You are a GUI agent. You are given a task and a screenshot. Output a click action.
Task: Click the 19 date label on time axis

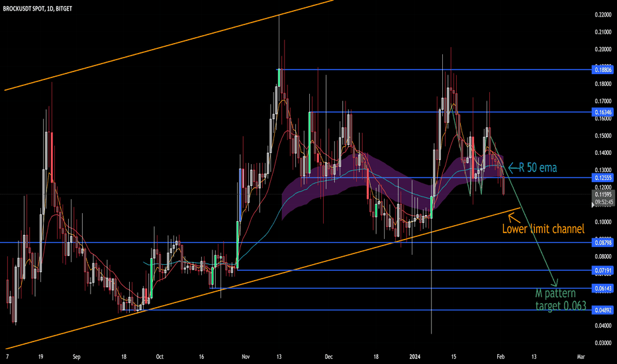click(x=41, y=357)
